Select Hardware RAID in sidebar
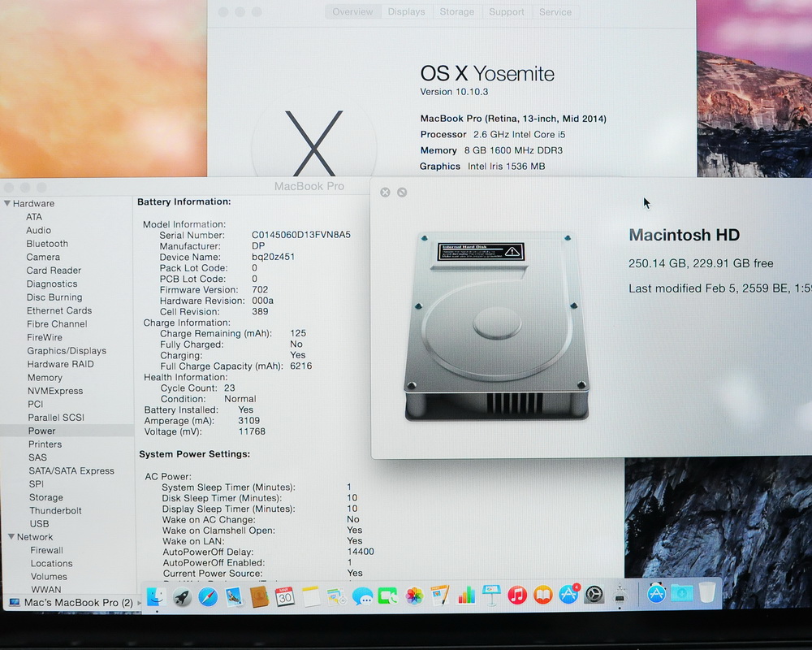 point(61,364)
